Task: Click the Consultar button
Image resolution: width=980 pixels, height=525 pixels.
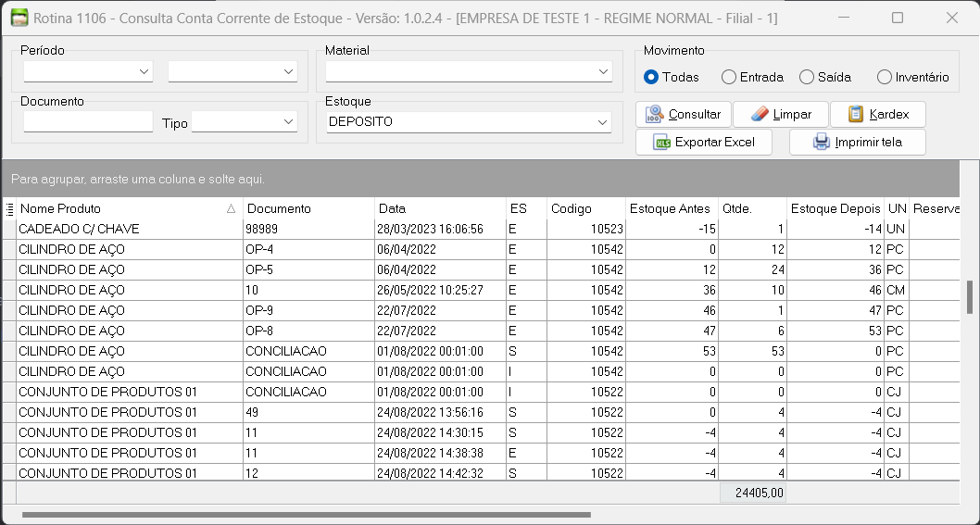Action: click(683, 115)
